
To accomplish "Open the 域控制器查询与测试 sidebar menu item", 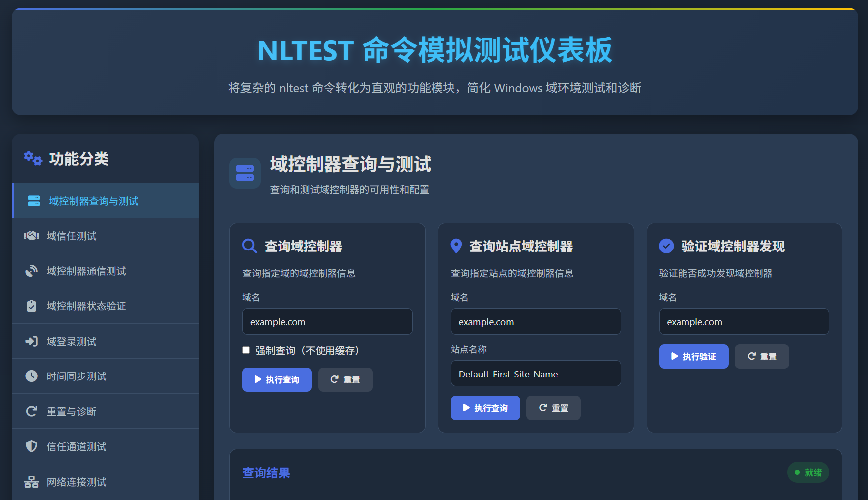I will [106, 201].
